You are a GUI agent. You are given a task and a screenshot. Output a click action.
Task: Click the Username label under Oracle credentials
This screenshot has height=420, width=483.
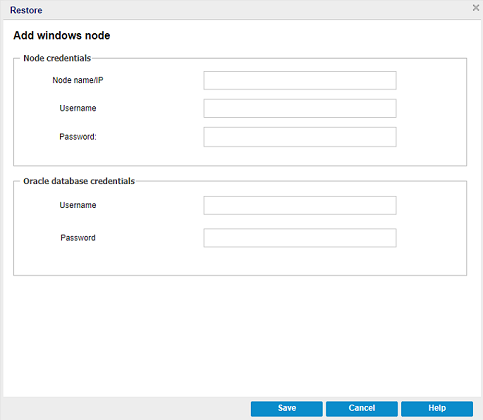[x=78, y=205]
